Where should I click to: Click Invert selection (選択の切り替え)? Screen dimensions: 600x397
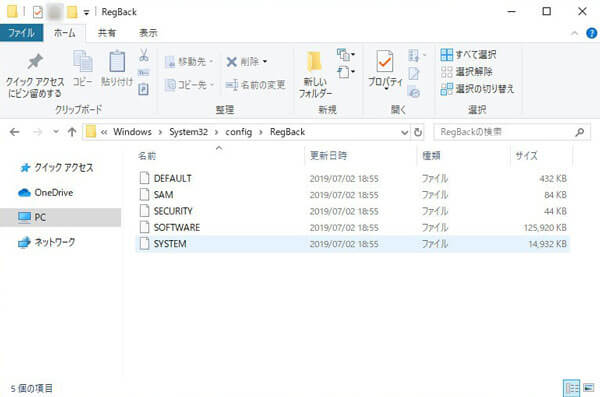point(477,89)
